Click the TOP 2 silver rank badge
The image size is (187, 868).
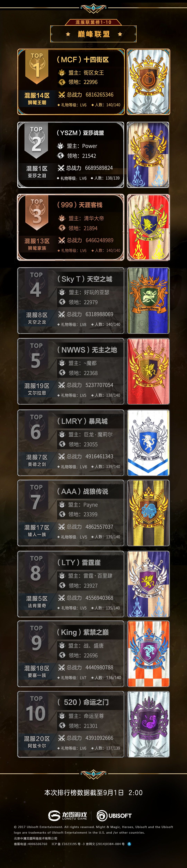[37, 141]
